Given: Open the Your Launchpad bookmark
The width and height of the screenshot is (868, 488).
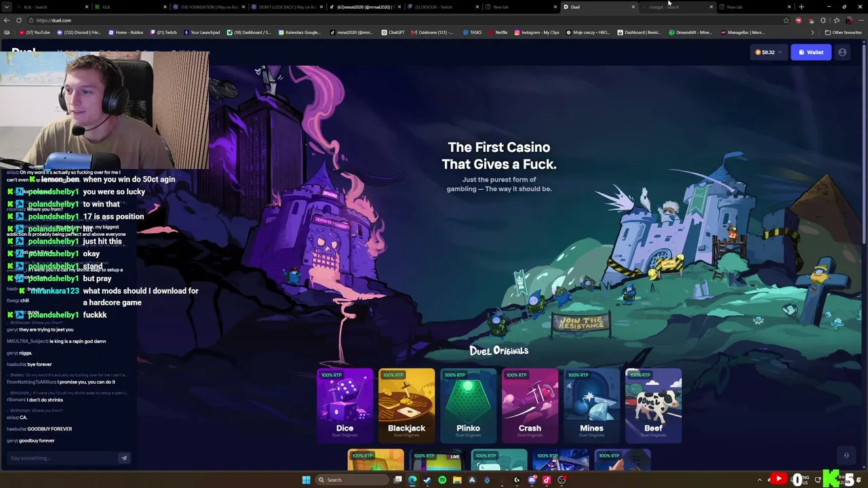Looking at the screenshot, I should click(x=202, y=33).
